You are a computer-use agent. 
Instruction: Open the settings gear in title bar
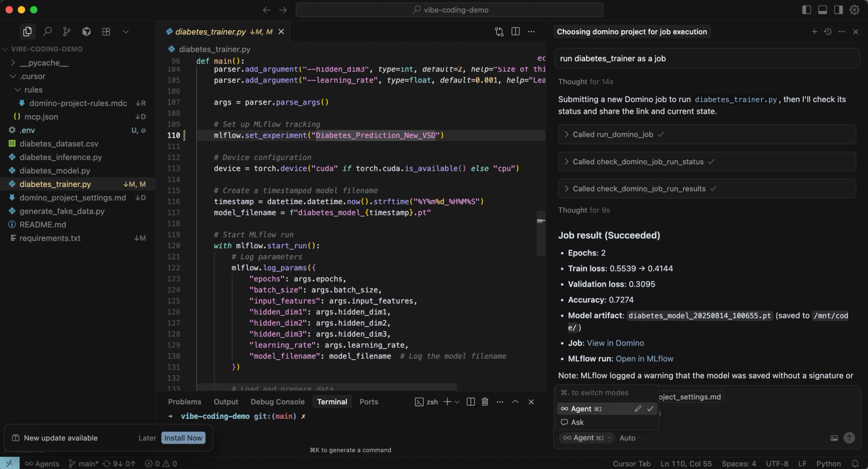[854, 10]
